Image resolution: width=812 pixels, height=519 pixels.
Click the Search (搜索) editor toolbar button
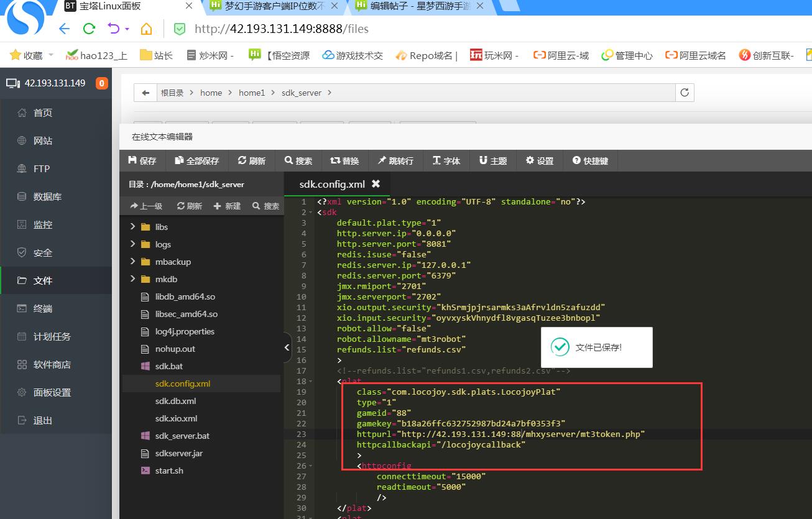298,160
